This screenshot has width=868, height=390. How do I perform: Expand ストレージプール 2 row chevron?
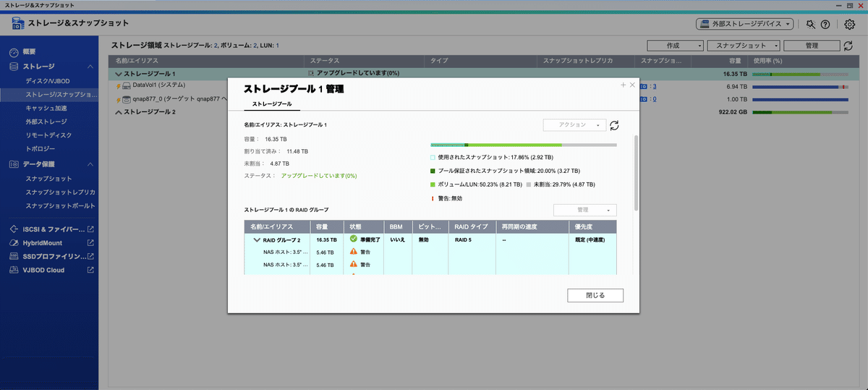coord(119,112)
